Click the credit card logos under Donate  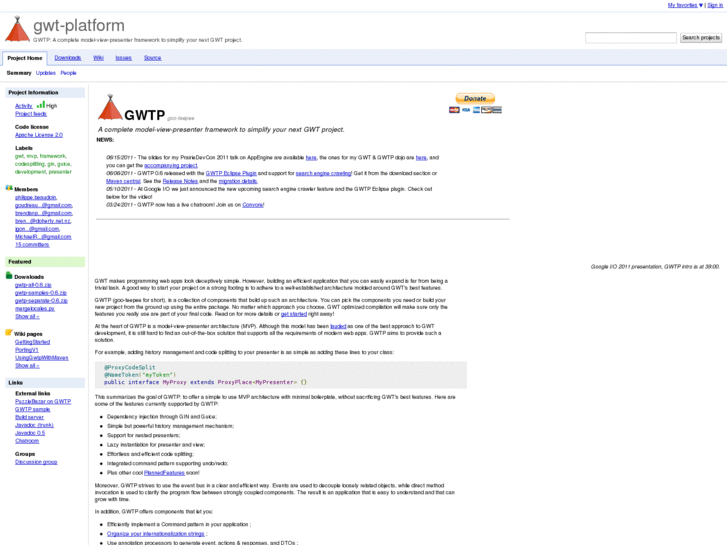click(x=475, y=110)
